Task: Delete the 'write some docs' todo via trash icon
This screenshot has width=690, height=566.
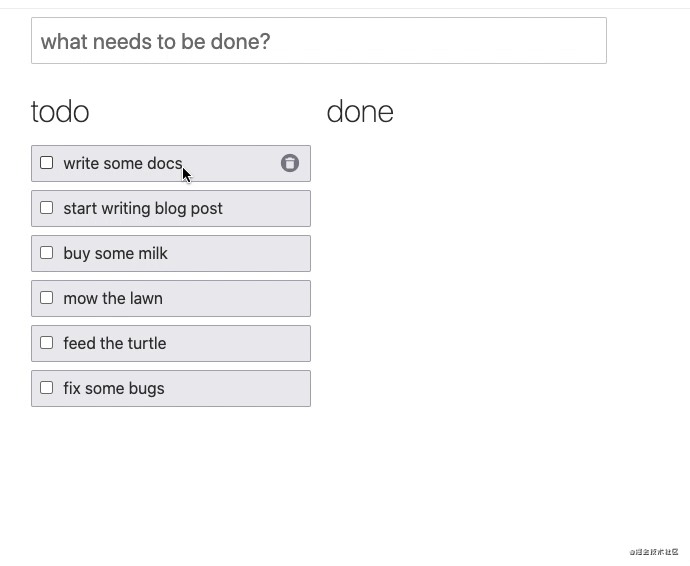Action: click(x=289, y=163)
